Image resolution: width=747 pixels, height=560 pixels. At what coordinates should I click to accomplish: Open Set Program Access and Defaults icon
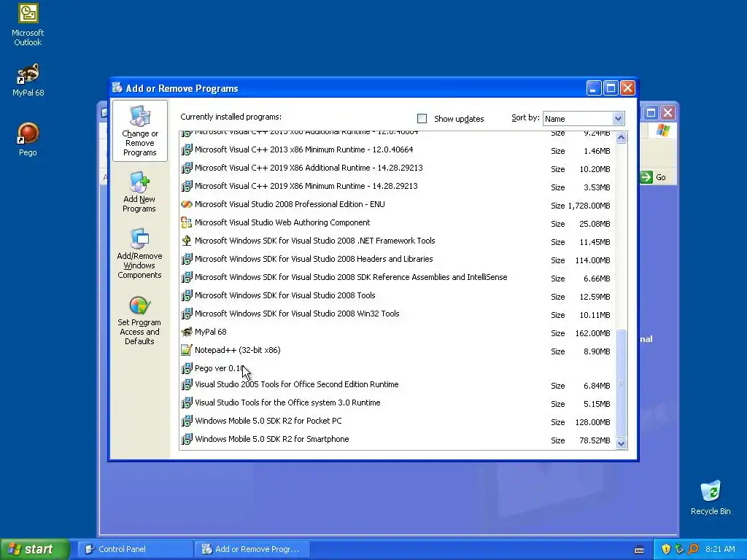139,320
